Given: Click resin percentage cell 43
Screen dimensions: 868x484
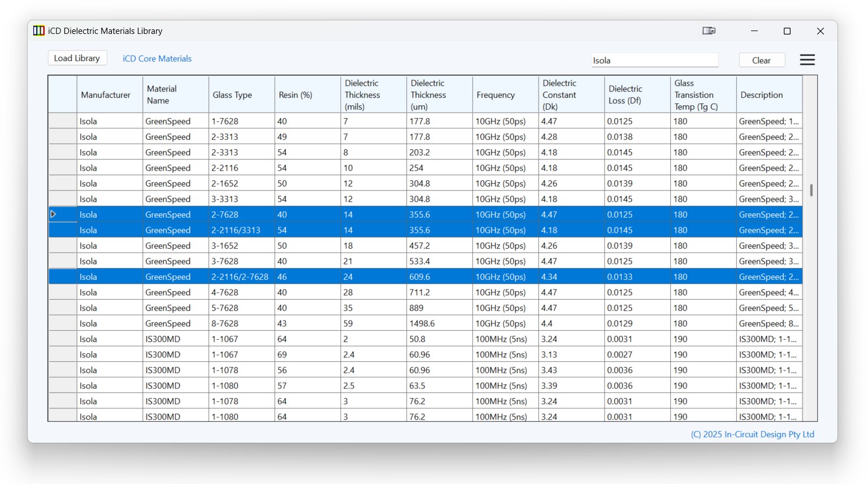Looking at the screenshot, I should (307, 323).
